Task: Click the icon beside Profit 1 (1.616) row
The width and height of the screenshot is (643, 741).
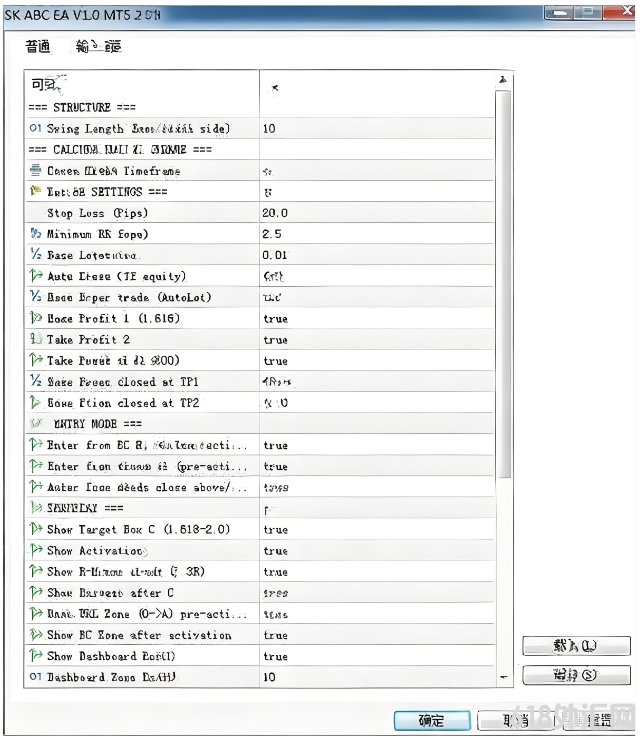Action: pos(35,318)
